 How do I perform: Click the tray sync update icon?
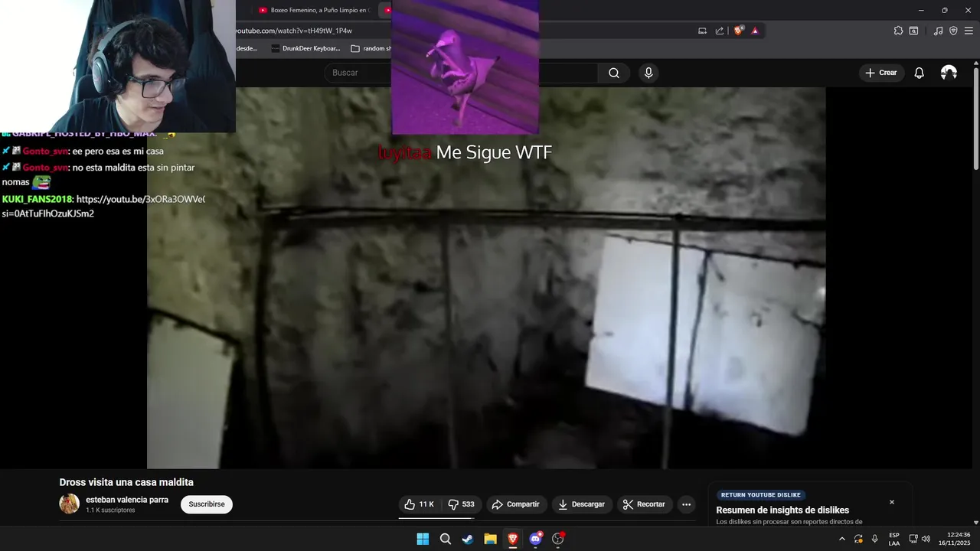pyautogui.click(x=858, y=539)
